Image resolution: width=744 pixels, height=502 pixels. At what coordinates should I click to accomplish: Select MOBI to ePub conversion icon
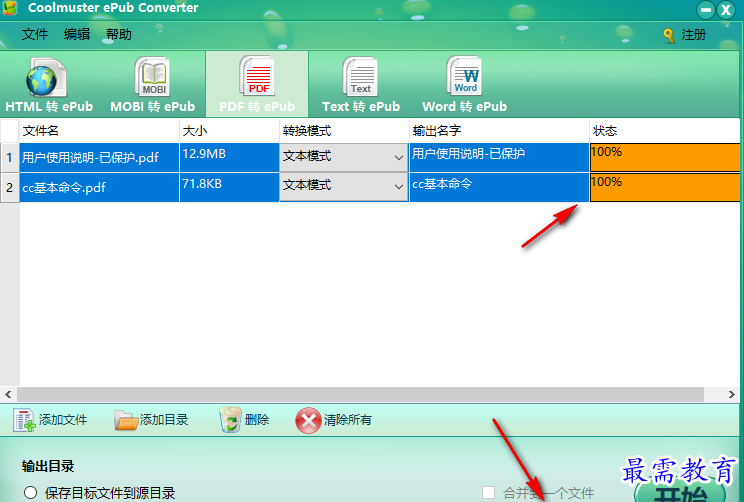(152, 77)
